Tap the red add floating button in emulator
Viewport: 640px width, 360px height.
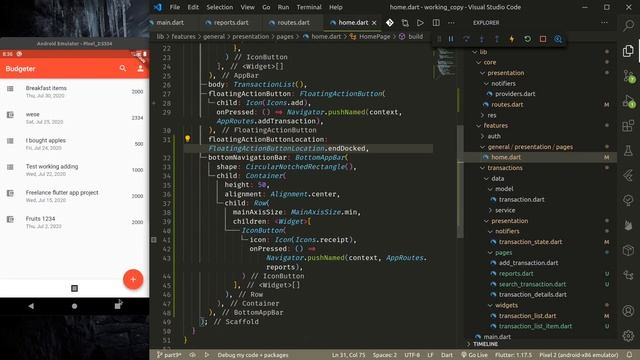133,280
